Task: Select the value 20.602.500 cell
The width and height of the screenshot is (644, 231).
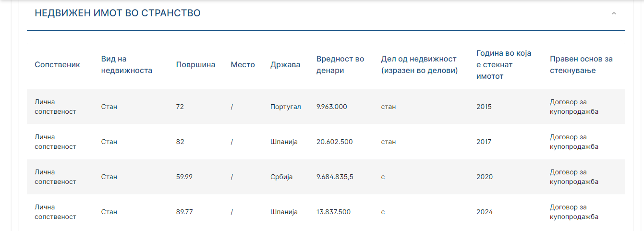Action: click(334, 142)
